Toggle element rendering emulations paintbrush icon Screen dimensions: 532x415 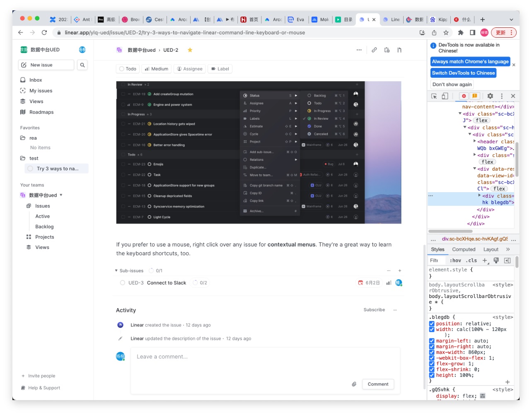click(496, 261)
